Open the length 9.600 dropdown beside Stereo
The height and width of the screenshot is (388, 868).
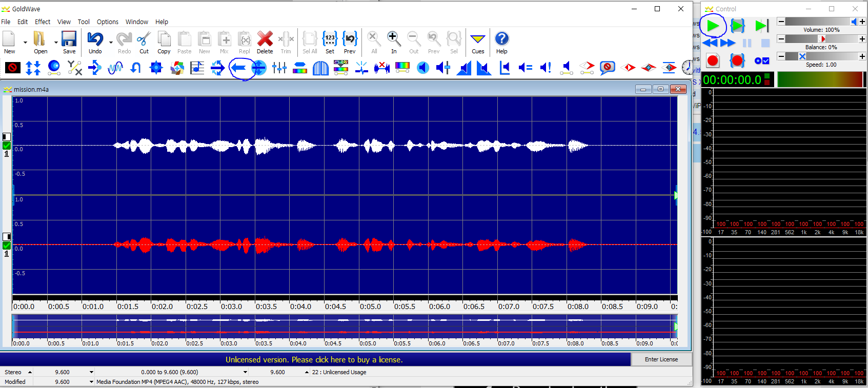[91, 372]
